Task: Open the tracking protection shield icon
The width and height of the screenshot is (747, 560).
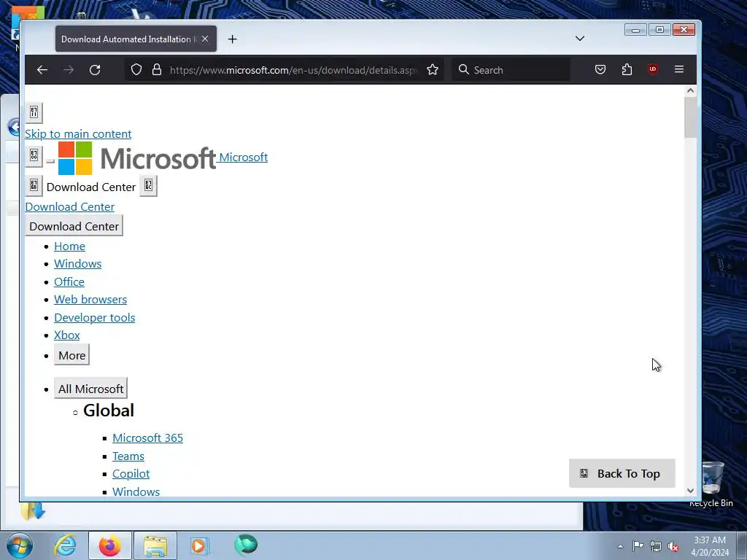Action: pyautogui.click(x=136, y=70)
